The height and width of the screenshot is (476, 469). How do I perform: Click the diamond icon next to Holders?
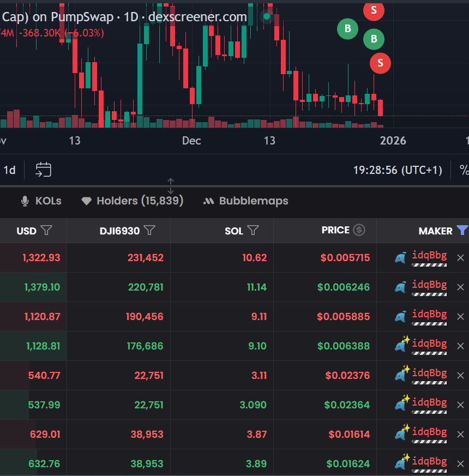click(87, 201)
